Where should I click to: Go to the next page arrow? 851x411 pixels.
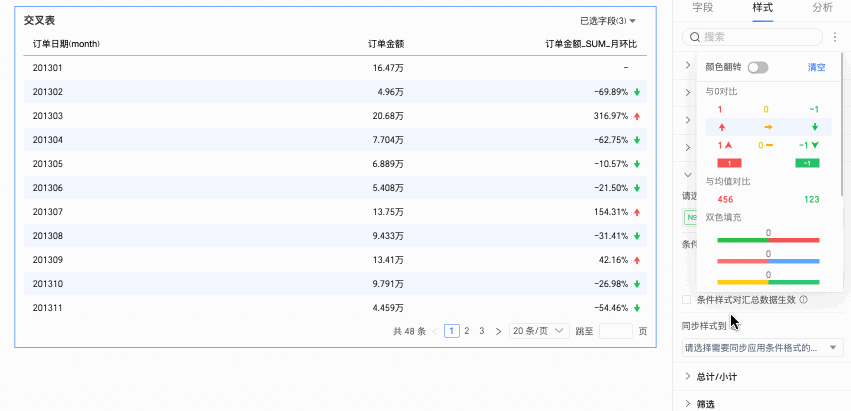tap(498, 331)
